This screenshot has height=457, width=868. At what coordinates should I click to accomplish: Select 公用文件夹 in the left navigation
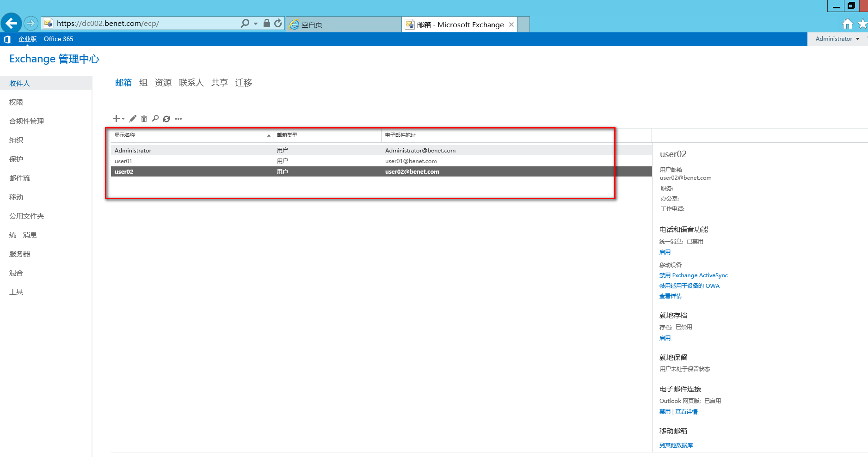[x=26, y=216]
